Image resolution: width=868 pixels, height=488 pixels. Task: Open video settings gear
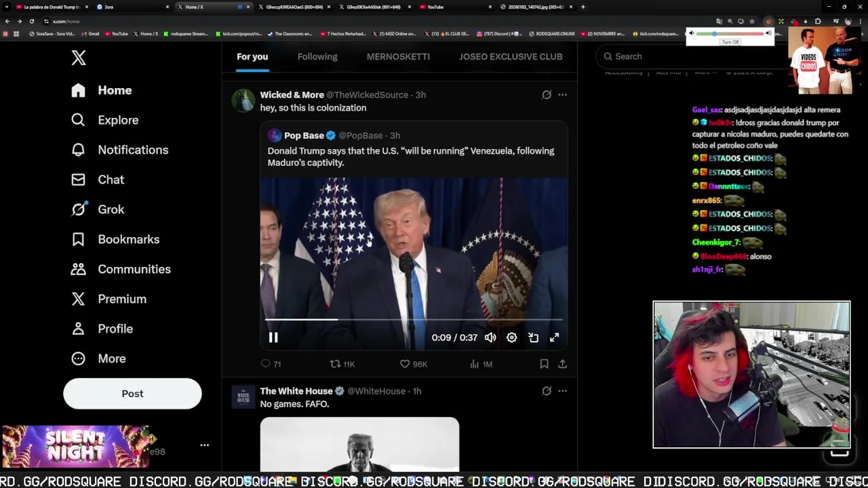512,338
